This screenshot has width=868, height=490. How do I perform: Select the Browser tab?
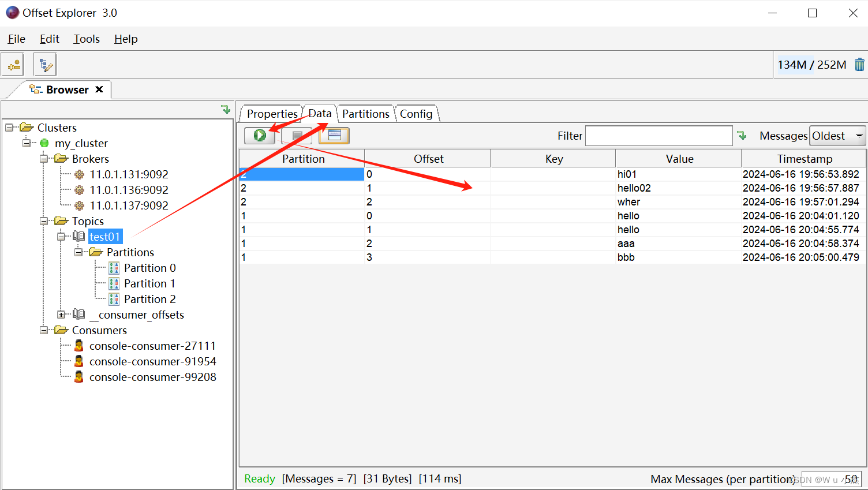(x=67, y=89)
